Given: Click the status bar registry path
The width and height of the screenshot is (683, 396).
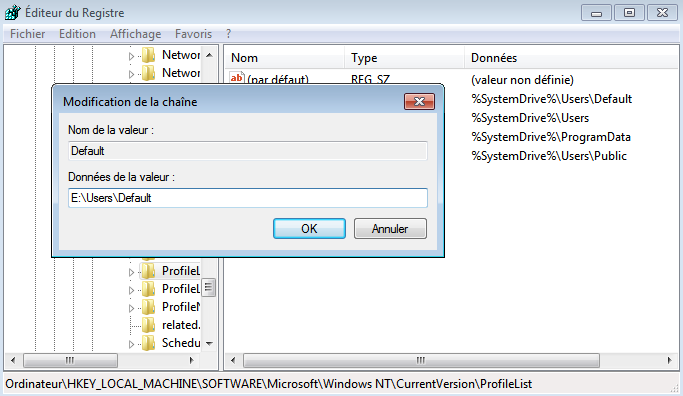Looking at the screenshot, I should [x=269, y=384].
